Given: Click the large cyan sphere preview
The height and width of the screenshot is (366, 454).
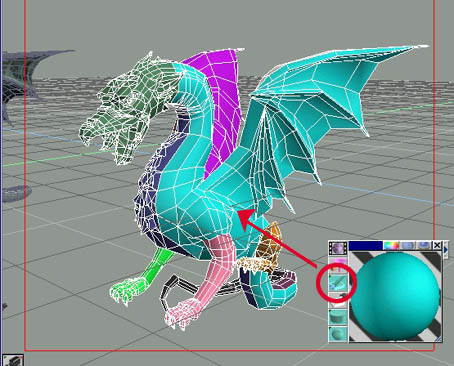Looking at the screenshot, I should click(x=395, y=296).
